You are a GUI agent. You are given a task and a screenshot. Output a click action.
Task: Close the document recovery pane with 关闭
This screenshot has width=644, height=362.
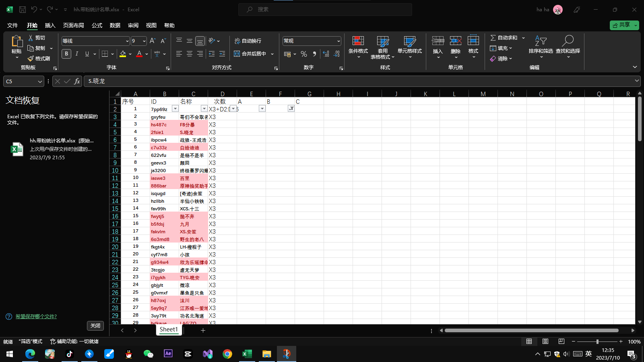95,326
